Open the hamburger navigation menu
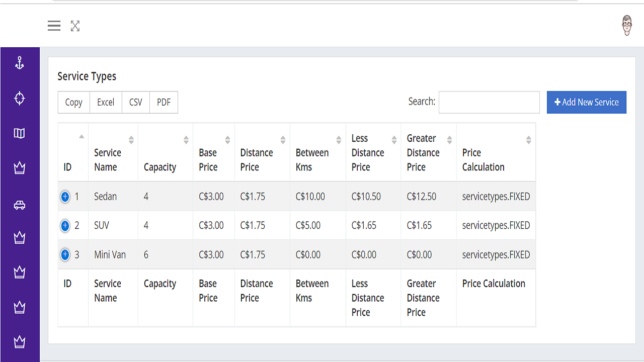644x362 pixels. click(54, 26)
